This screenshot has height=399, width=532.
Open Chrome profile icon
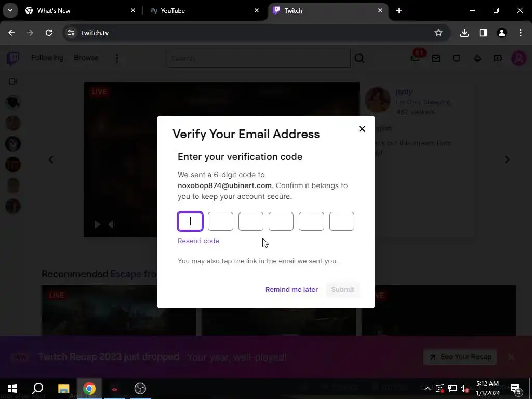pos(502,33)
